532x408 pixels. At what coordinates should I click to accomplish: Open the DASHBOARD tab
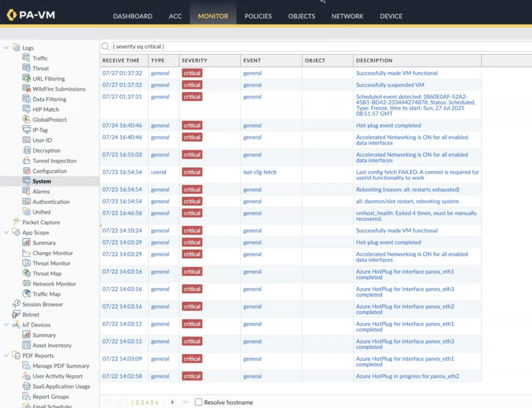[x=133, y=16]
